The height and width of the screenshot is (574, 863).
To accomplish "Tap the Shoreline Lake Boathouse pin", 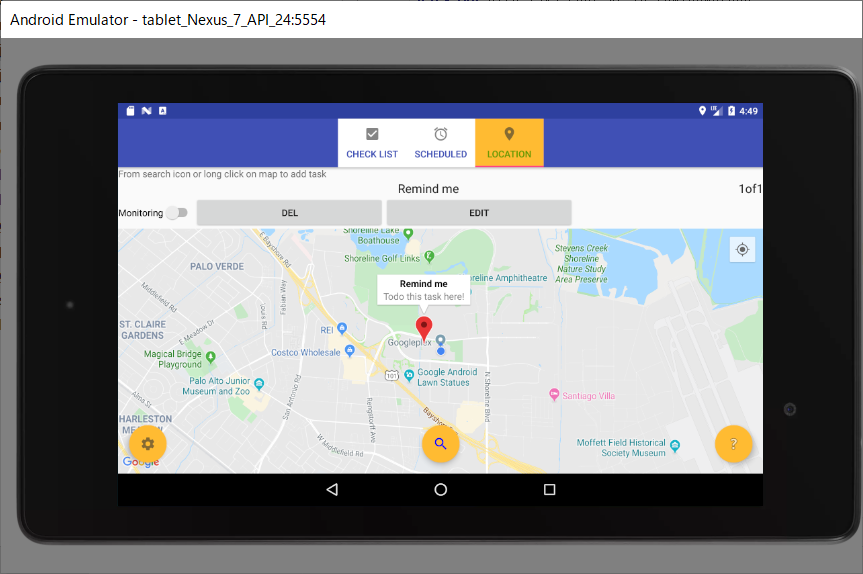I will click(x=408, y=233).
